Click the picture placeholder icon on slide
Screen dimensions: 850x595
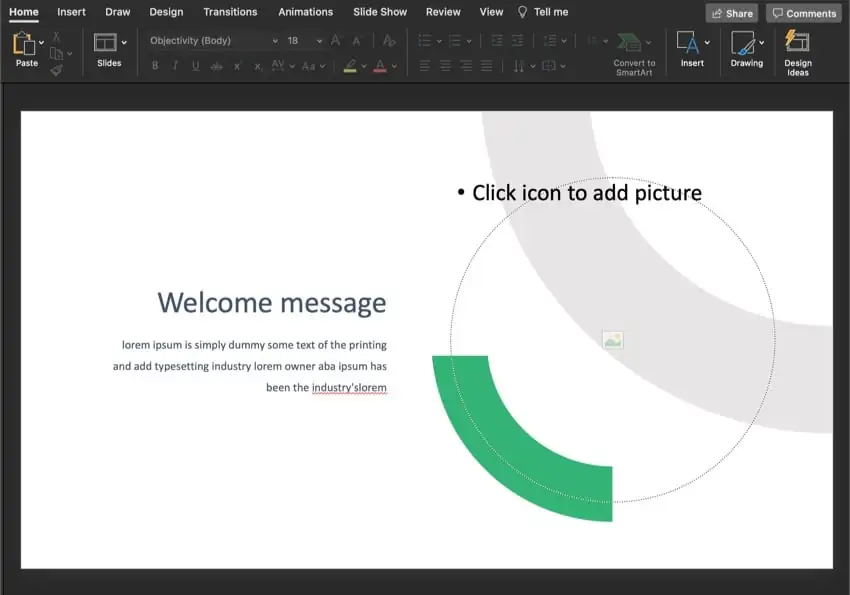tap(612, 340)
